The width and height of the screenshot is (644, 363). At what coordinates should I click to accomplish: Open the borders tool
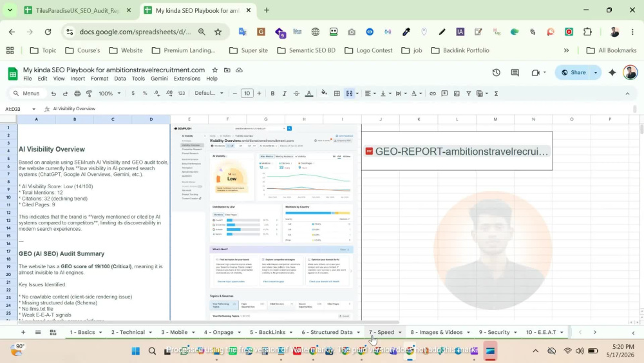tap(337, 93)
